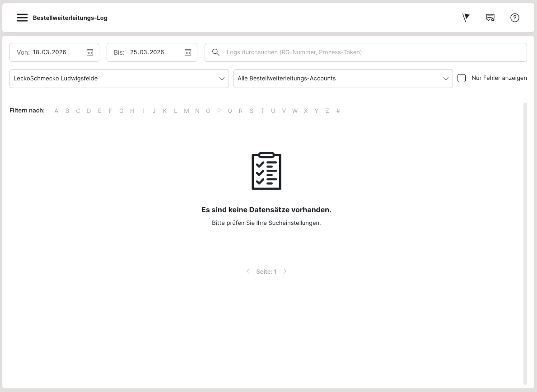Open calendar picker for Von date
The height and width of the screenshot is (392, 537).
click(90, 52)
